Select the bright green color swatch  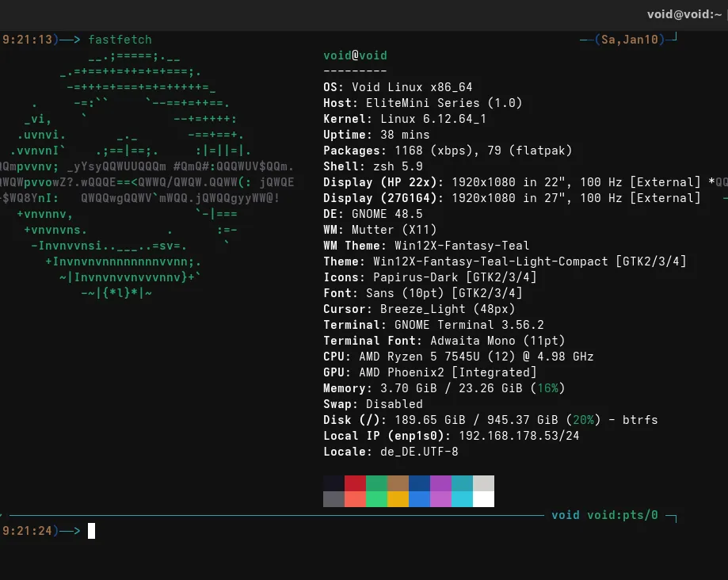tap(376, 499)
